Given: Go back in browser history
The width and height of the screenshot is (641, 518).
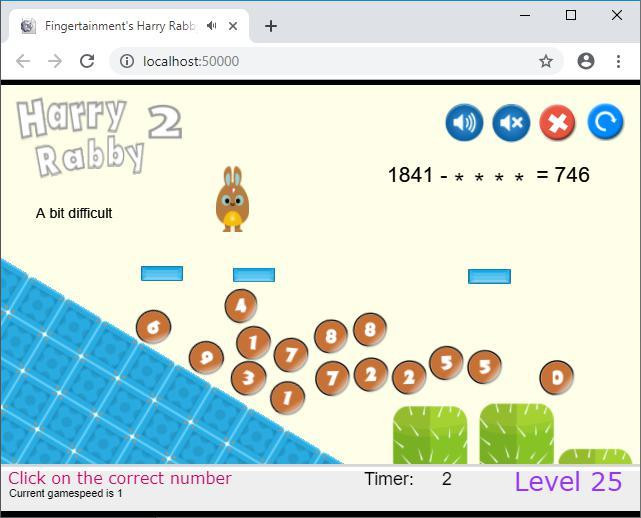Looking at the screenshot, I should [23, 61].
